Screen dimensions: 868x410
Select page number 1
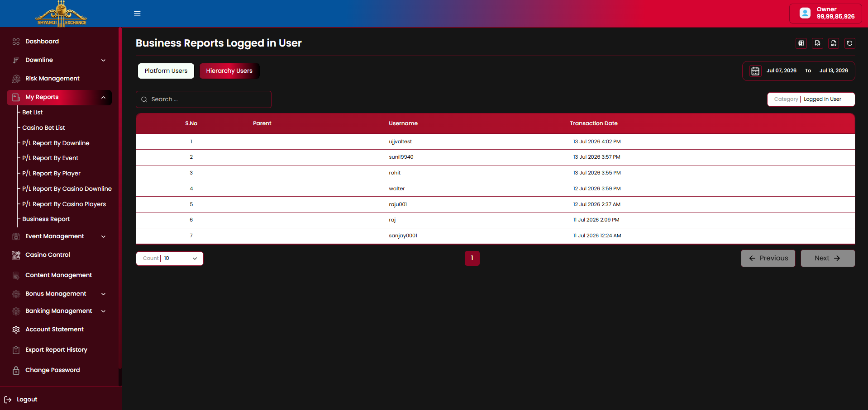(472, 258)
